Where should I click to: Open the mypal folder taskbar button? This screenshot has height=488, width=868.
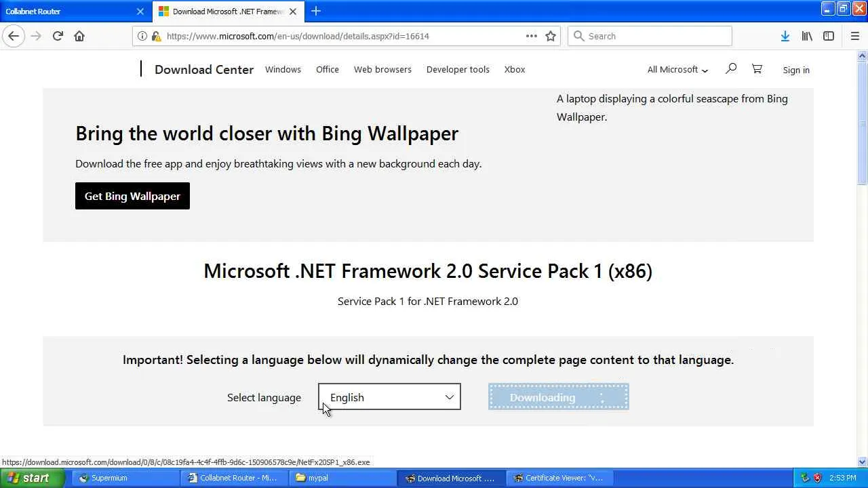coord(342,478)
